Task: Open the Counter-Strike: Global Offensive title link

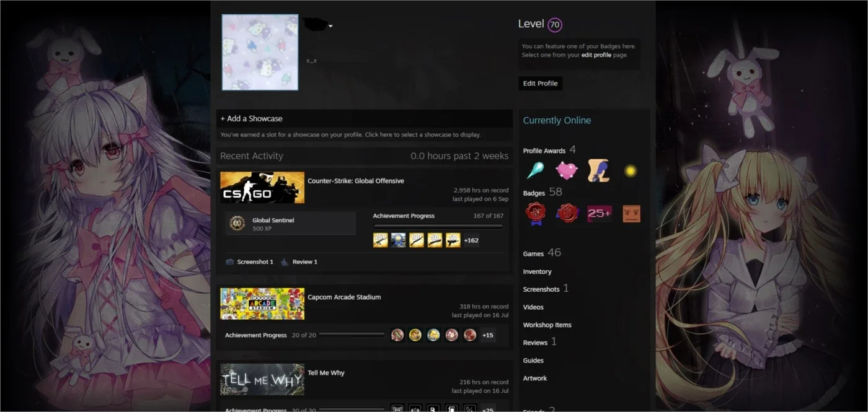Action: pos(356,181)
